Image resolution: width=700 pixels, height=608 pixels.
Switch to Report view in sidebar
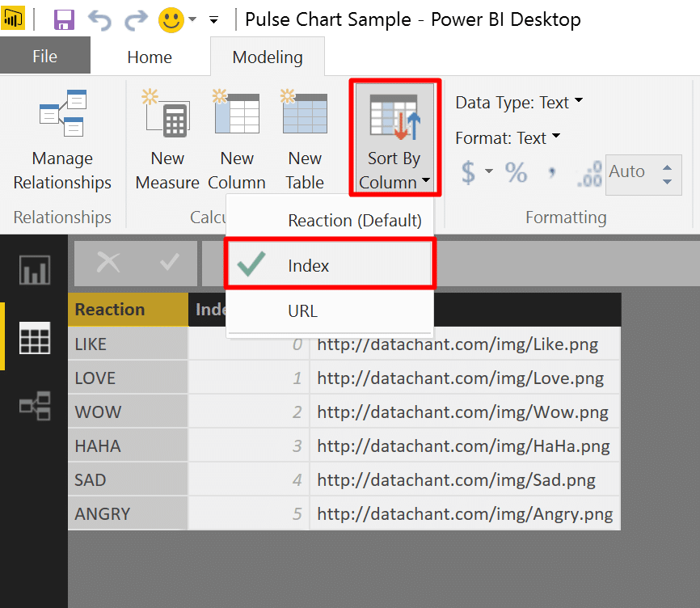[35, 269]
